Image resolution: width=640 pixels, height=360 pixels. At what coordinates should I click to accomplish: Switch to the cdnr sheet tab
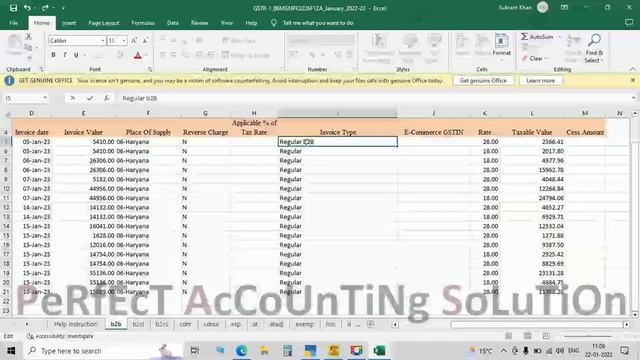pos(186,324)
